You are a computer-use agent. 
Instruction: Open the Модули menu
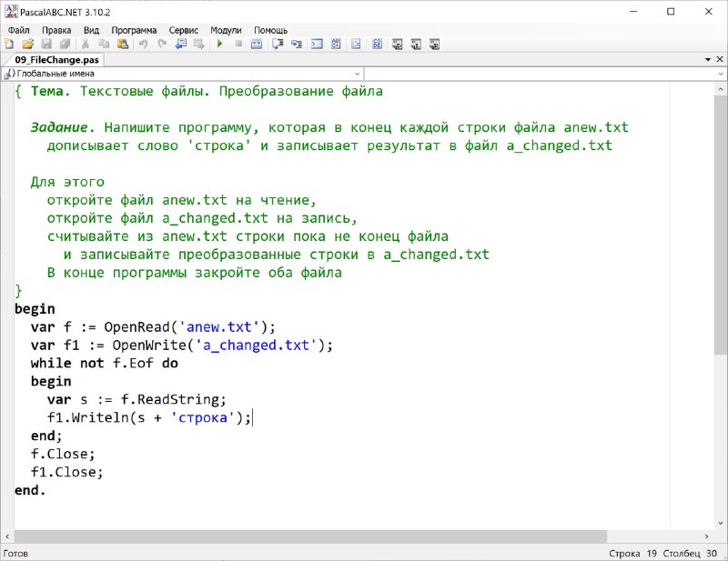pos(226,30)
